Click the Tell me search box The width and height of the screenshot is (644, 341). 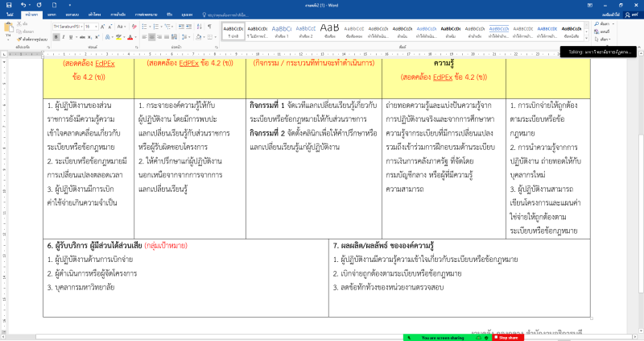[x=242, y=15]
